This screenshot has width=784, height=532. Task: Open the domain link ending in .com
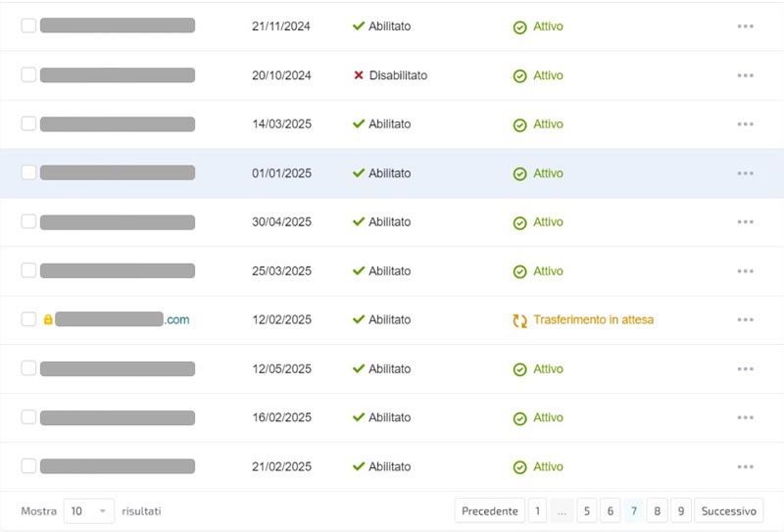pos(122,319)
